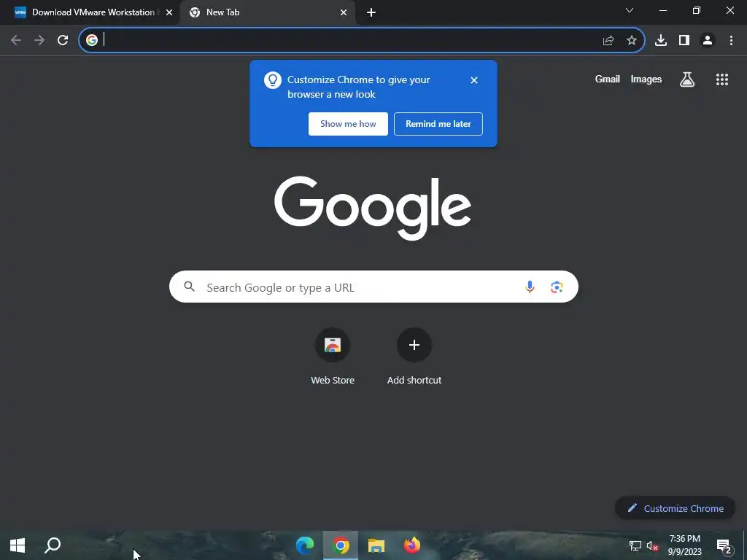Search by image with Google Lens

click(x=557, y=287)
